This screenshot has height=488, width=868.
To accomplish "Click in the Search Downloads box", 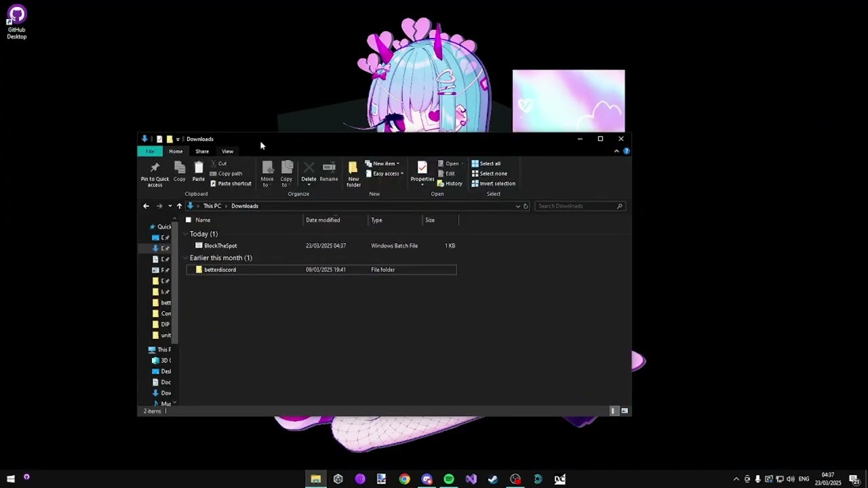I will click(x=579, y=206).
